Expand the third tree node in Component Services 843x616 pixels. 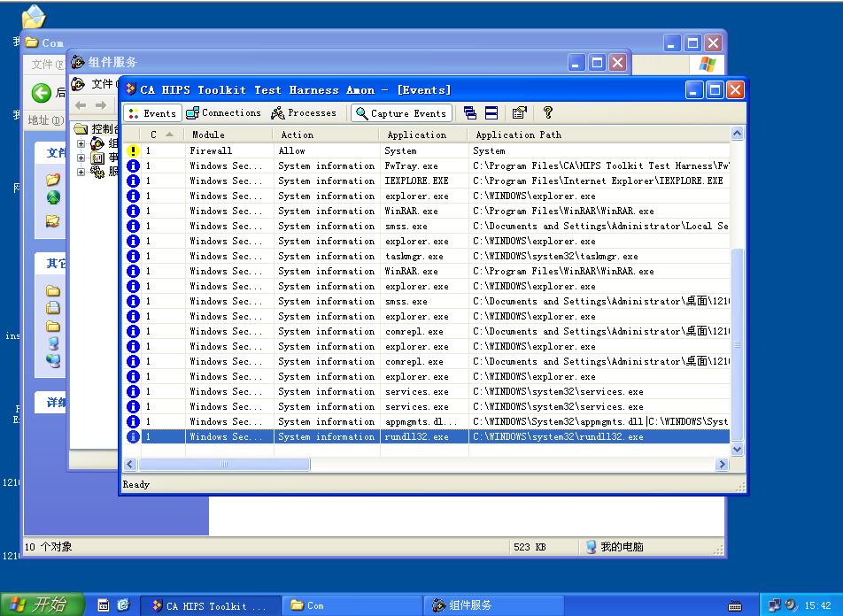coord(81,172)
